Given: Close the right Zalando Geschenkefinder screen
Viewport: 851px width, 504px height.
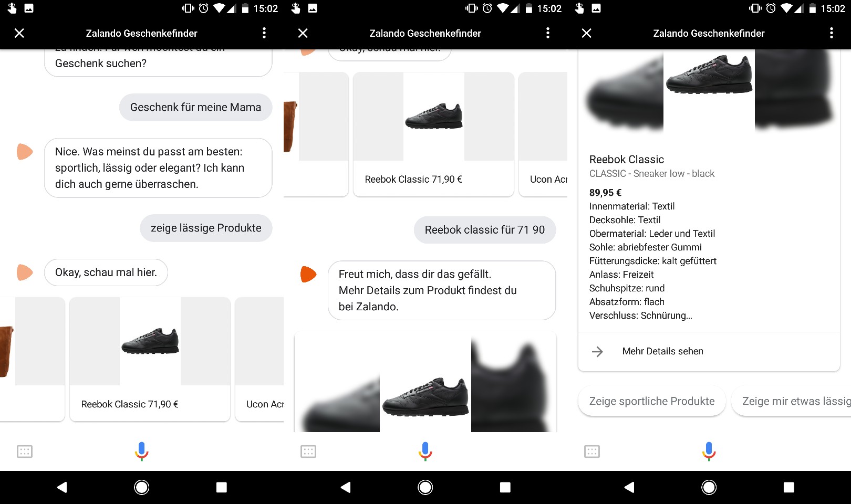Looking at the screenshot, I should (587, 33).
